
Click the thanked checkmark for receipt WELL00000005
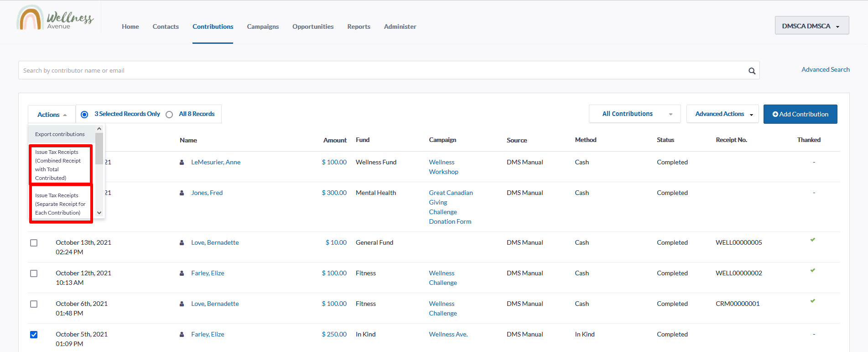coord(812,240)
